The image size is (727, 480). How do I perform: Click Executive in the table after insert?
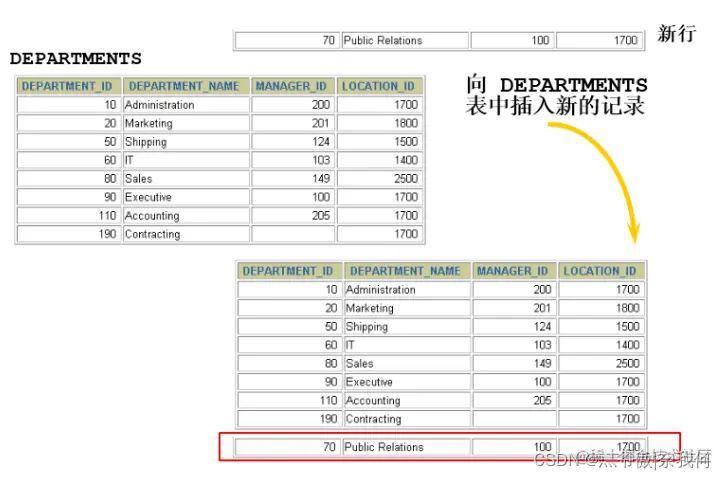pyautogui.click(x=370, y=382)
